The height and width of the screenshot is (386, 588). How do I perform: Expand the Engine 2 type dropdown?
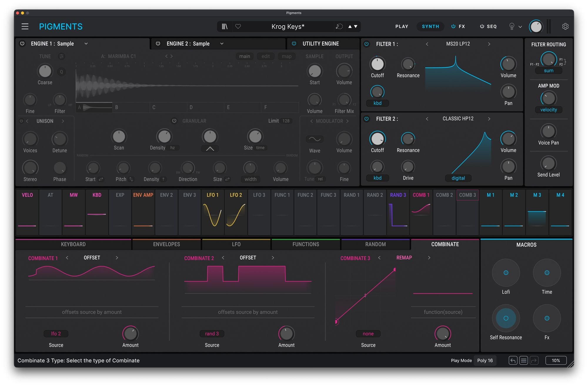(x=222, y=44)
